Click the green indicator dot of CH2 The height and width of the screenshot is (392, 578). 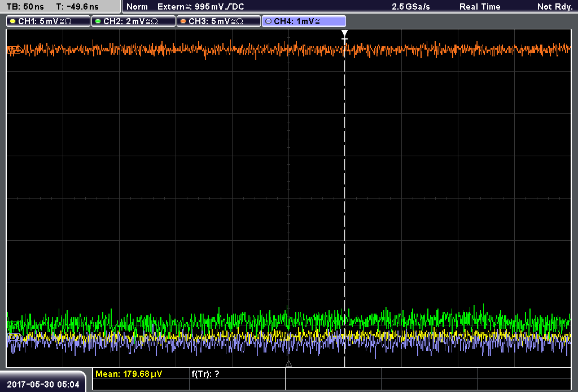98,21
